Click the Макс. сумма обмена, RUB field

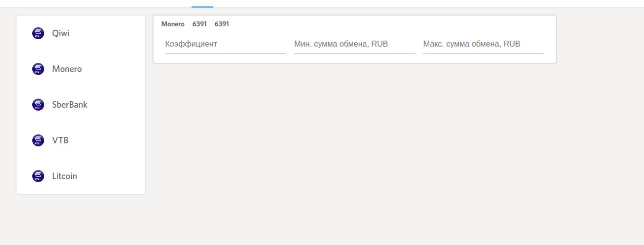(484, 44)
